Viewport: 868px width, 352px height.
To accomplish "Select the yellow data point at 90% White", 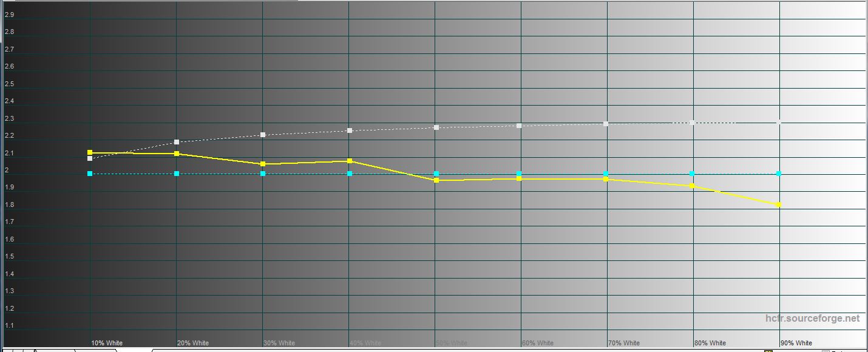I will [x=779, y=205].
